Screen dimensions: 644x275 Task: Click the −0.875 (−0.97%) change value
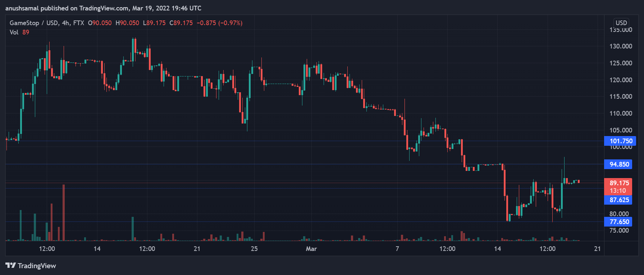[x=219, y=23]
